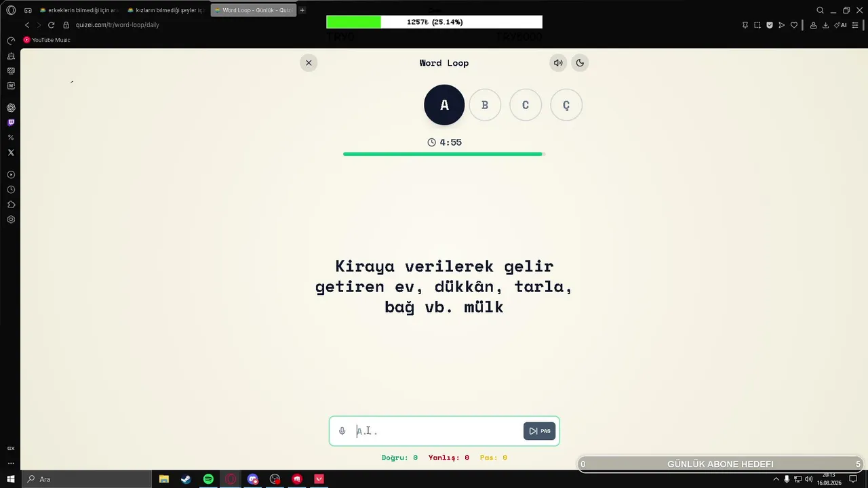Open Spotify from the taskbar

click(x=208, y=479)
